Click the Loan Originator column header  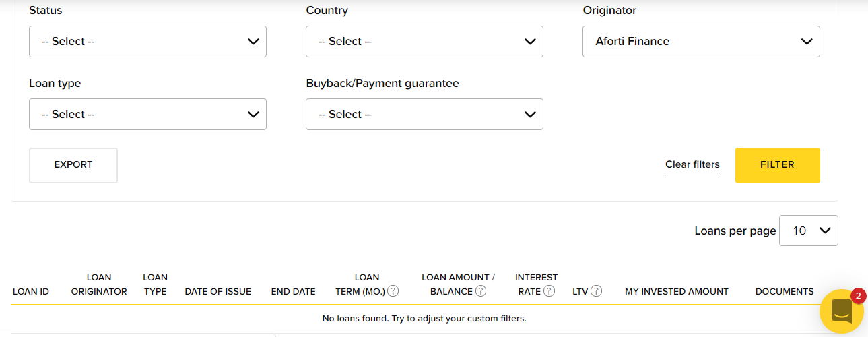(99, 284)
